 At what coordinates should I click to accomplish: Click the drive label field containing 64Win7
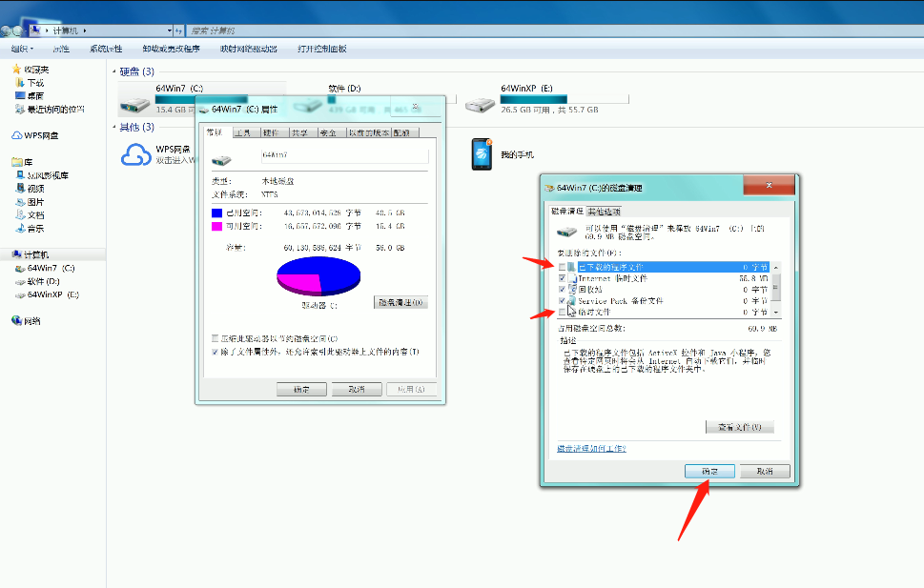[345, 155]
